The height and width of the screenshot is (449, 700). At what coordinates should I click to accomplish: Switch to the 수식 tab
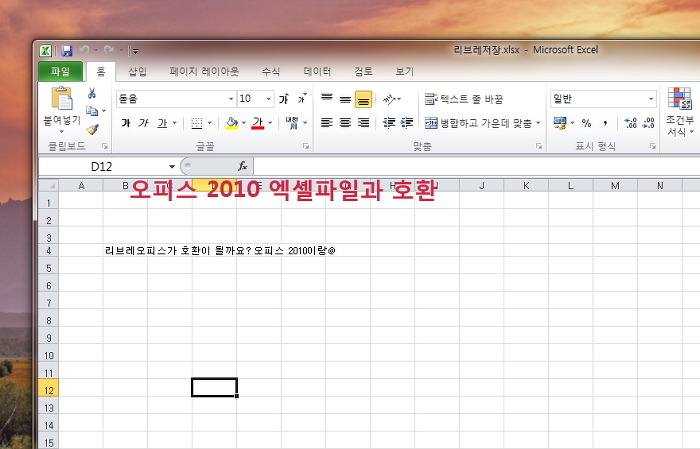click(x=271, y=71)
